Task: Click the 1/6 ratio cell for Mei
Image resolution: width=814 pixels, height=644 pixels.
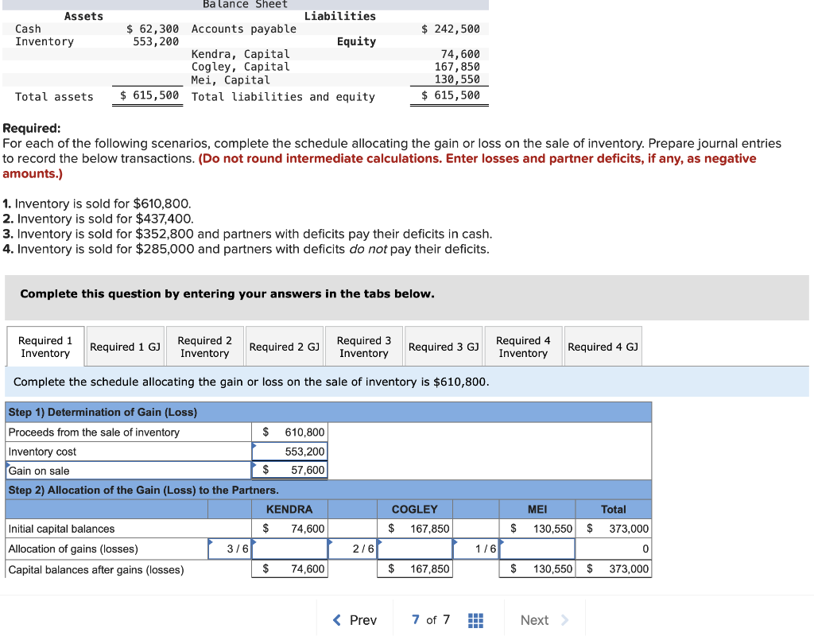Action: 476,549
